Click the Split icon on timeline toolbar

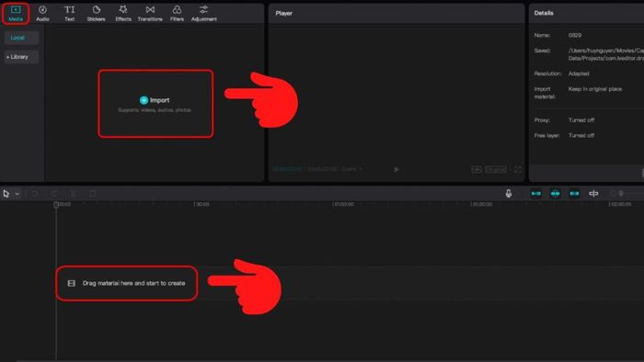click(x=74, y=194)
